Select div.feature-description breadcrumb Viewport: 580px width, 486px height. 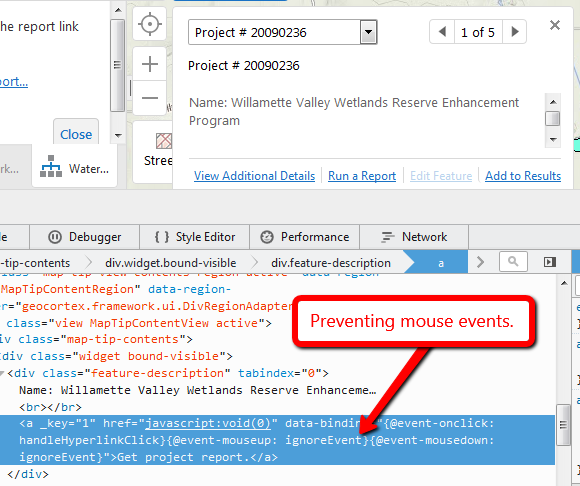(x=331, y=263)
